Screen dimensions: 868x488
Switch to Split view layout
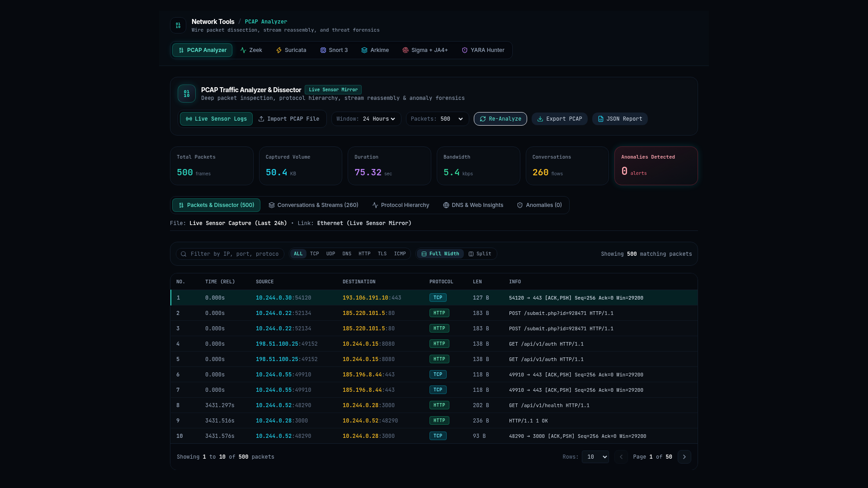coord(480,254)
